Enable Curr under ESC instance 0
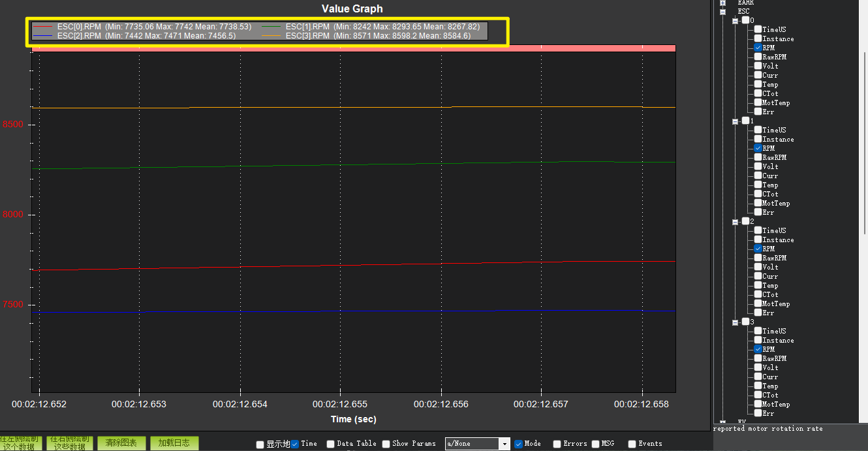The width and height of the screenshot is (868, 451). [758, 75]
